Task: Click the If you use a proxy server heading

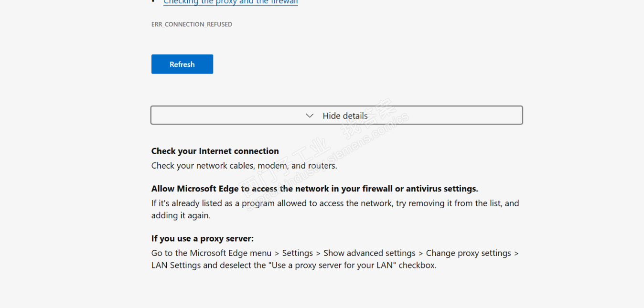Action: click(x=202, y=238)
